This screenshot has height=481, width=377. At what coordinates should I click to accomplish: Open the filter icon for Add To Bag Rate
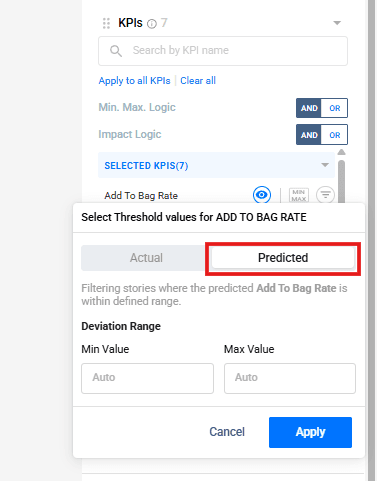[325, 195]
